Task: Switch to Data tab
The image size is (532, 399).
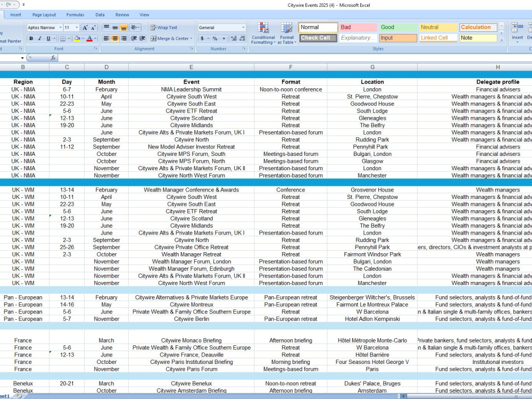Action: (x=100, y=15)
